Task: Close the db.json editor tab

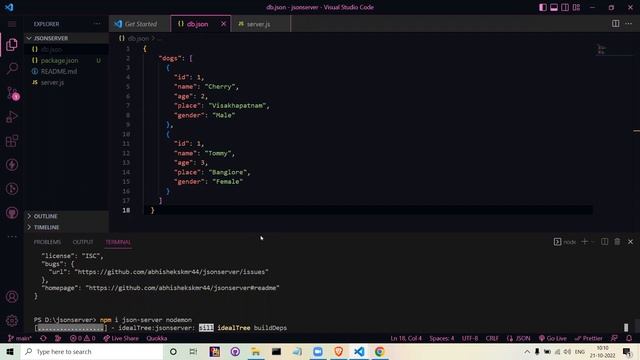Action: (x=223, y=24)
